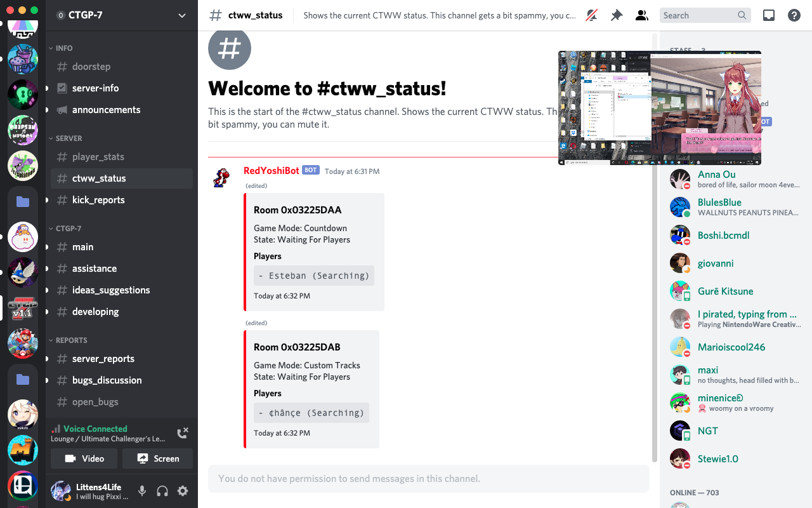Go to player_stats channel
812x508 pixels.
point(122,157)
